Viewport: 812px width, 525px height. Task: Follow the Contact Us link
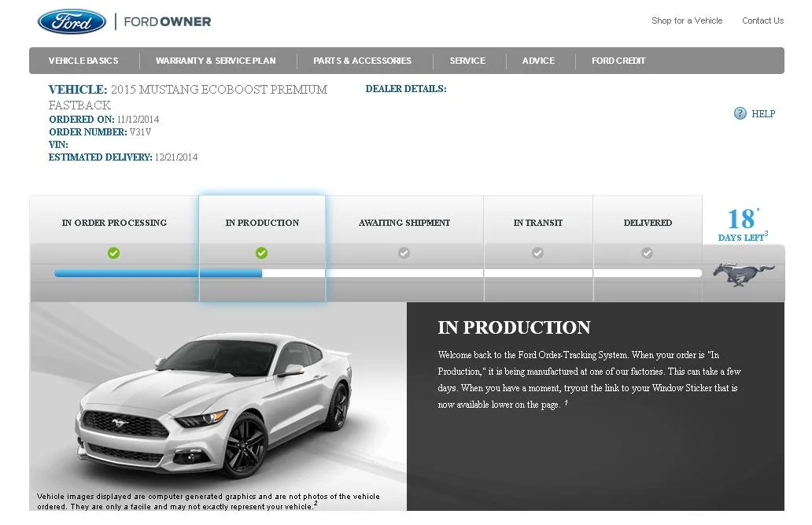click(762, 20)
